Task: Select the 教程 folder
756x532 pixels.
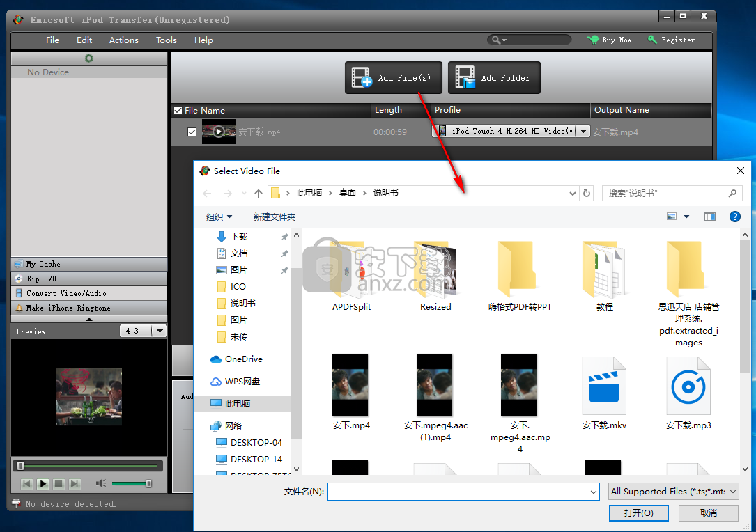Action: pyautogui.click(x=604, y=277)
